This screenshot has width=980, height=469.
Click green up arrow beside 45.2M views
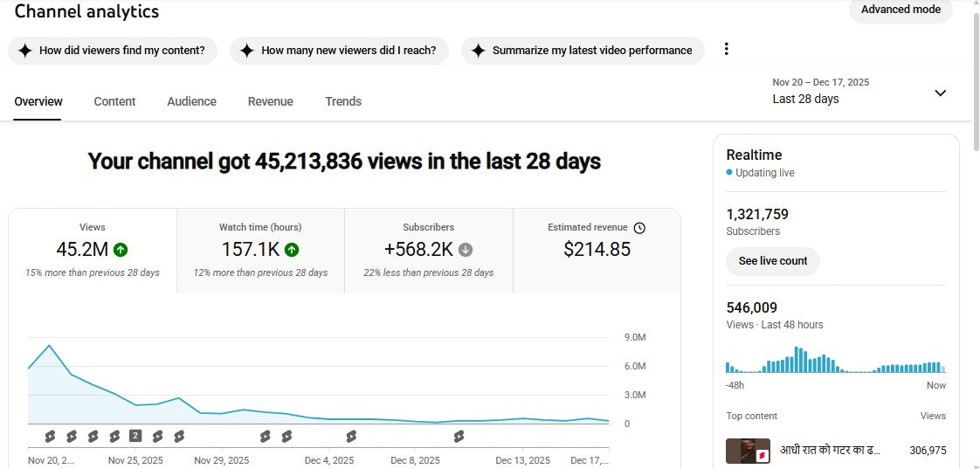121,250
